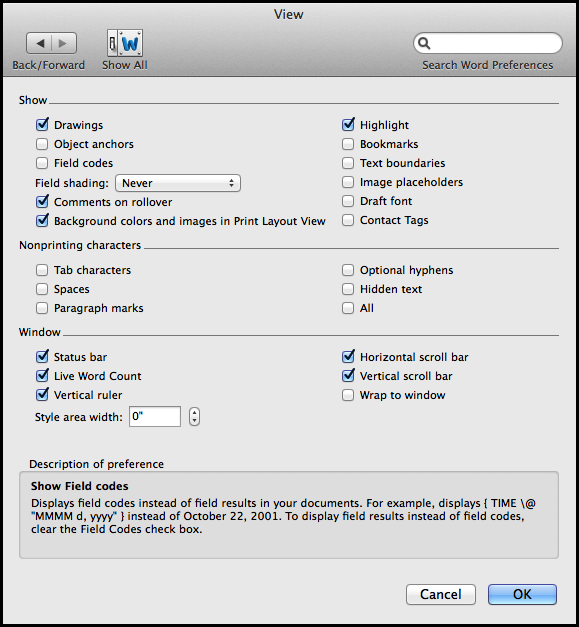The width and height of the screenshot is (579, 627).
Task: Enable Image placeholders checkbox
Action: click(348, 182)
